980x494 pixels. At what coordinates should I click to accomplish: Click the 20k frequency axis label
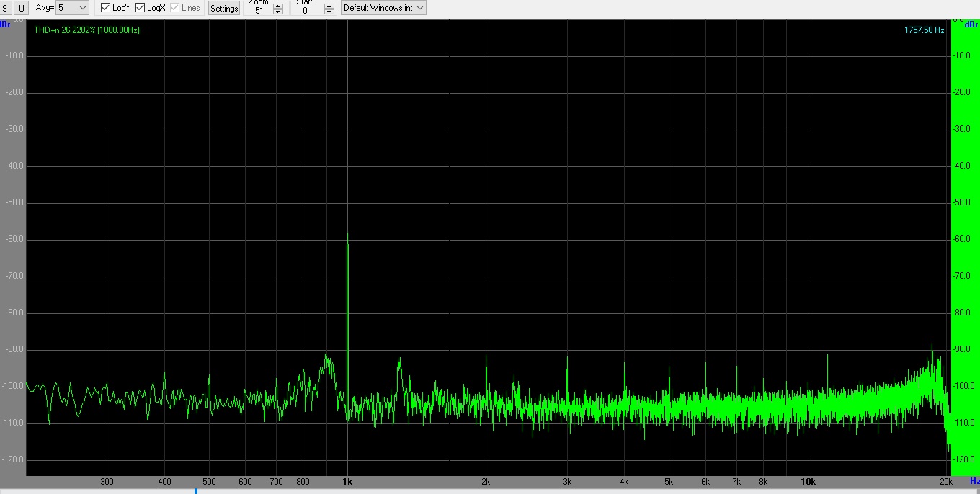[946, 482]
